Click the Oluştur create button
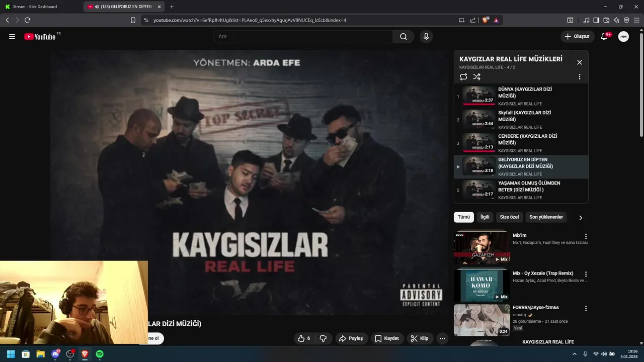Screen dimensions: 644x362 (x=577, y=36)
